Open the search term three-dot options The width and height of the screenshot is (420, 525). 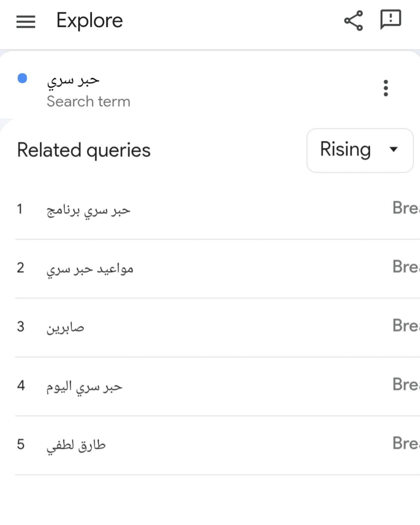(x=386, y=88)
